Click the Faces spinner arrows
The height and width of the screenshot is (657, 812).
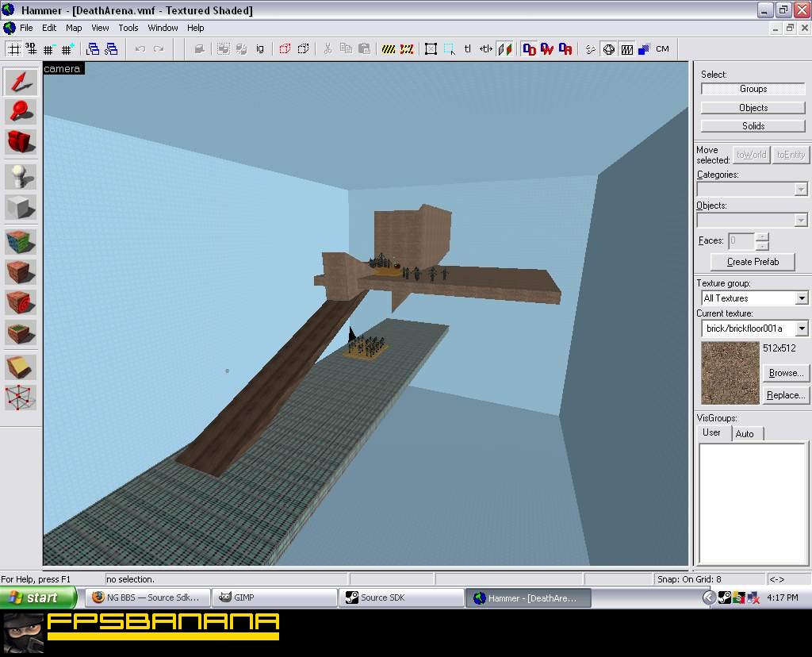click(762, 241)
